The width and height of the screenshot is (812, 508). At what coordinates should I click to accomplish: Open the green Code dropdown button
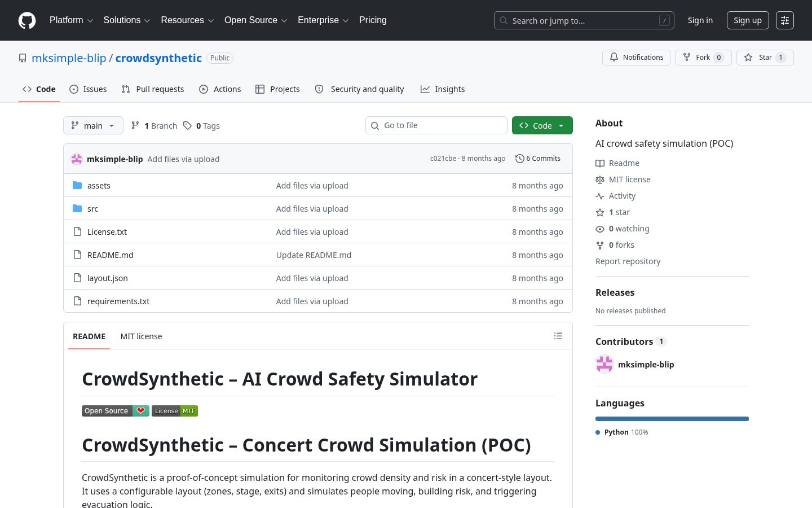pyautogui.click(x=542, y=125)
